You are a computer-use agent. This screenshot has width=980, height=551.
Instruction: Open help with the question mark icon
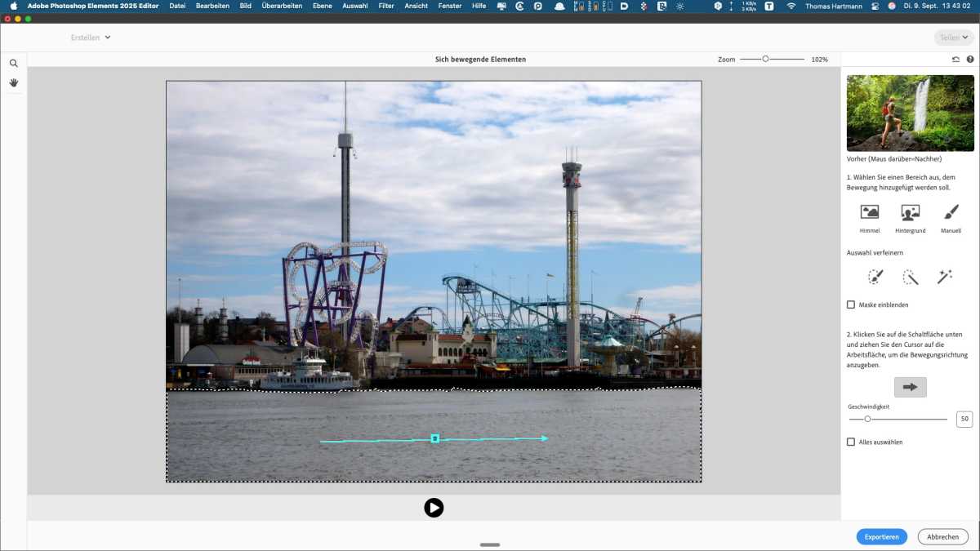970,60
